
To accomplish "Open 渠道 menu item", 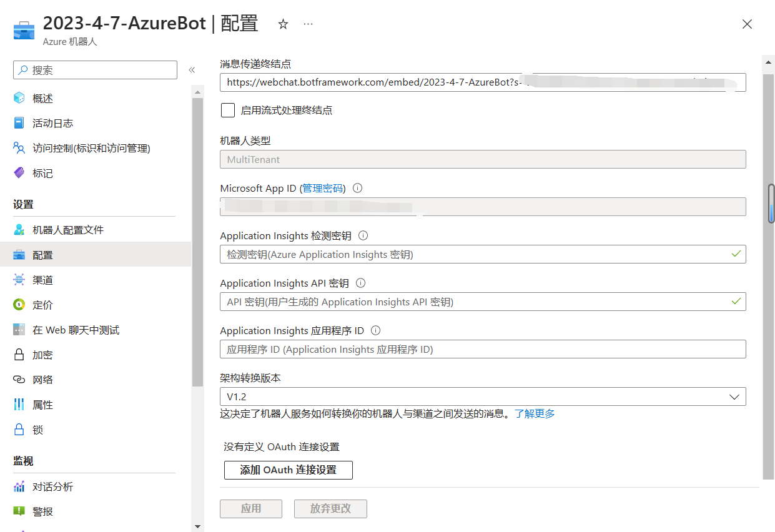I will pyautogui.click(x=42, y=280).
